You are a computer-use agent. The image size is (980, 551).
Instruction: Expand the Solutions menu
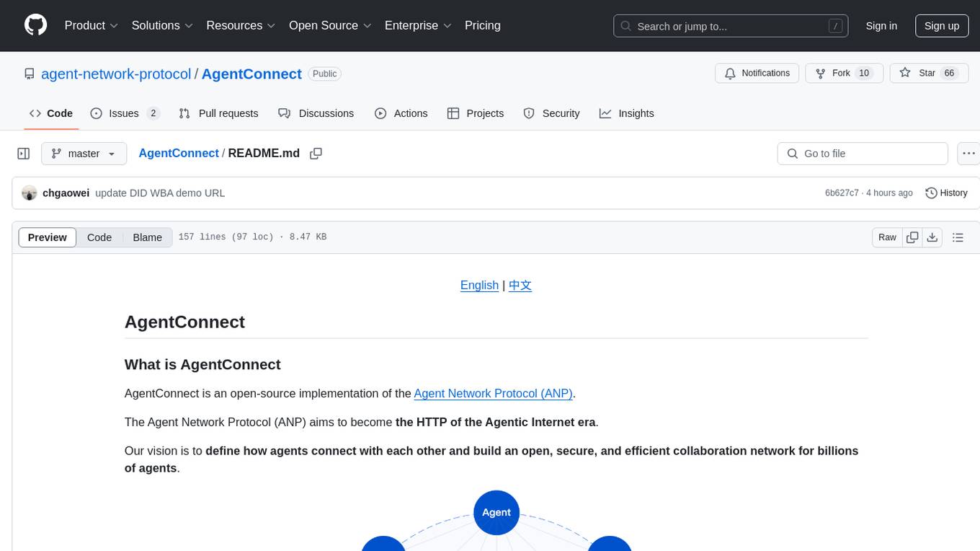162,25
